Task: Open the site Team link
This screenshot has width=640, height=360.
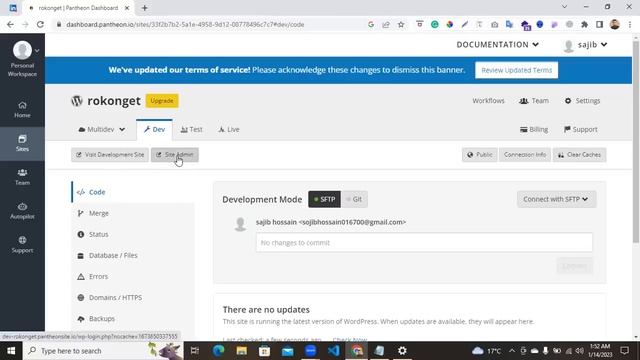Action: pos(534,101)
